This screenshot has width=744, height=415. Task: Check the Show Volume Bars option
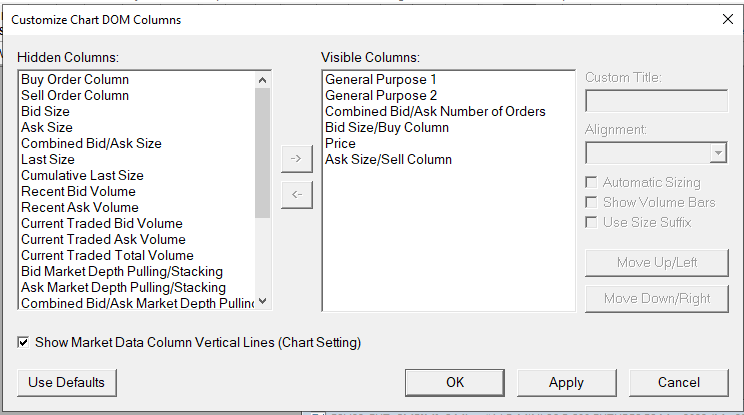coord(593,203)
